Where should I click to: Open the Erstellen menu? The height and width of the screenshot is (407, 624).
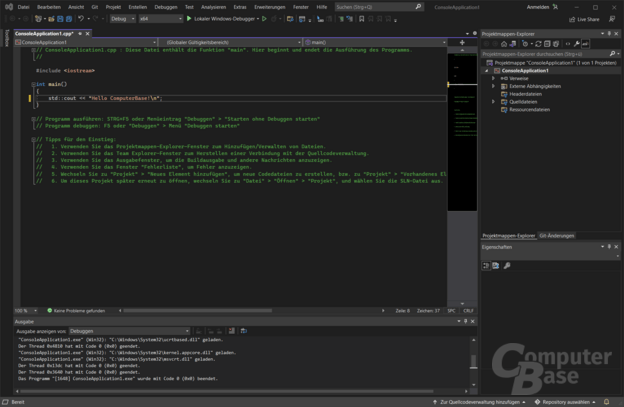point(137,7)
